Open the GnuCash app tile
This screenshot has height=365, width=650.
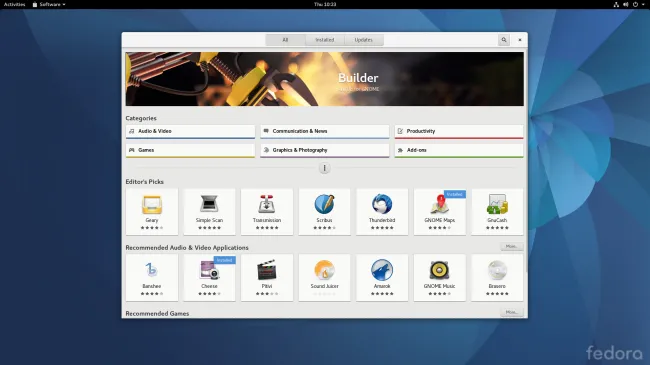pyautogui.click(x=497, y=212)
